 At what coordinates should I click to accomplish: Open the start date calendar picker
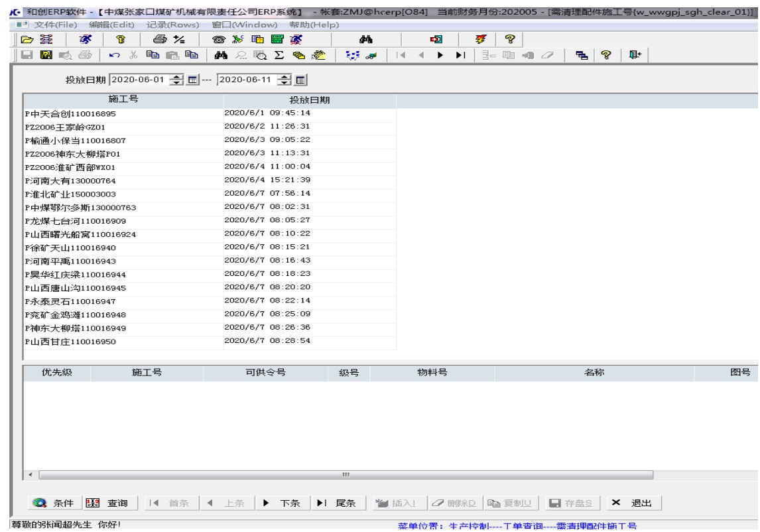coord(192,80)
